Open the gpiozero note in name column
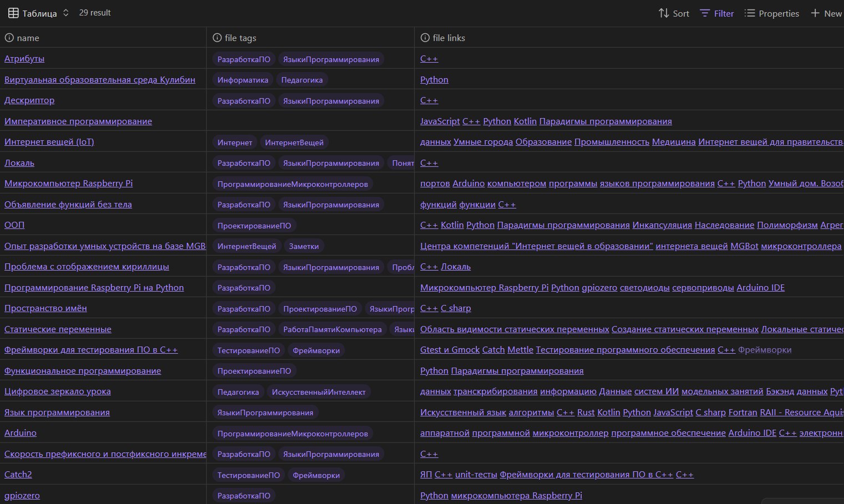844x504 pixels. 22,496
